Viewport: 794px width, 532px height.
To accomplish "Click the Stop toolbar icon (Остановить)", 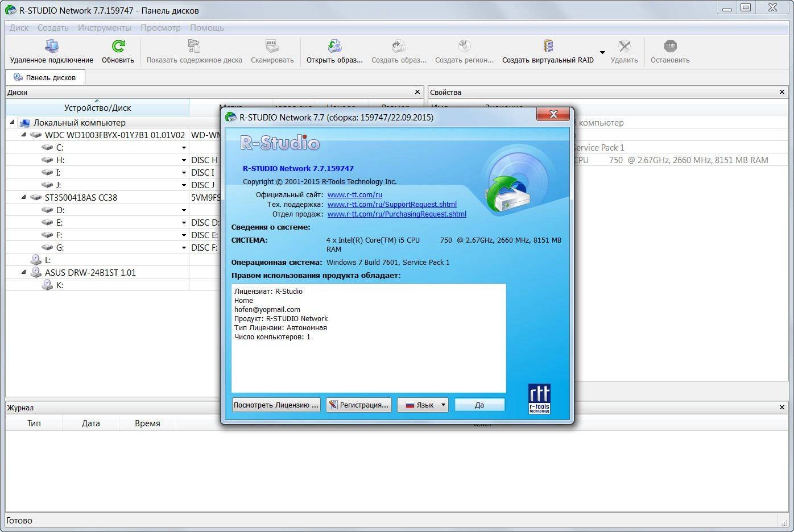I will 670,46.
